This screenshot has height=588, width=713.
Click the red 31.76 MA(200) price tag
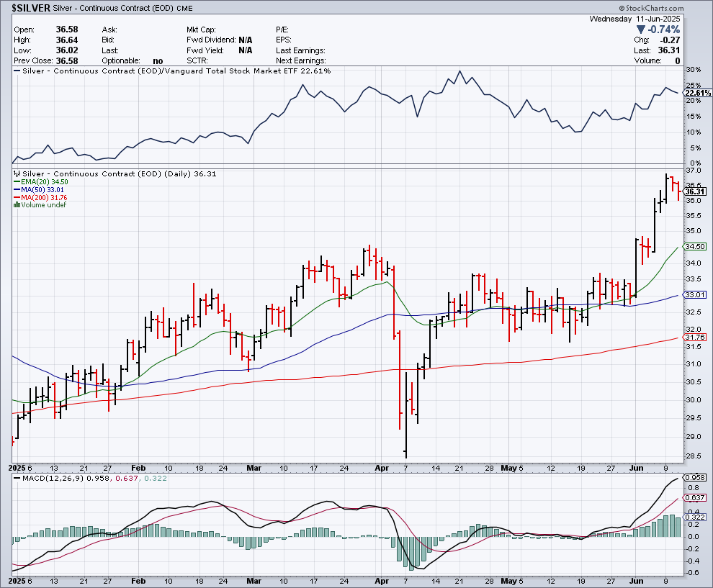tap(694, 337)
